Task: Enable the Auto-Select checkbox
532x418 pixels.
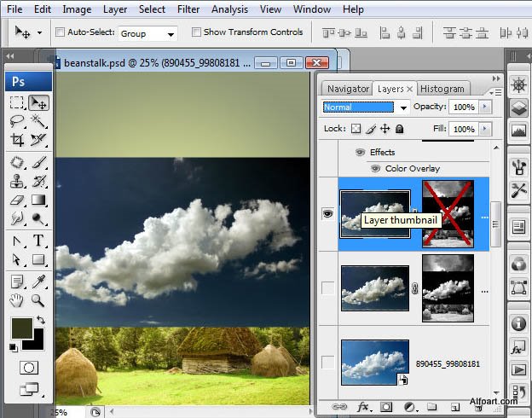Action: [x=61, y=32]
